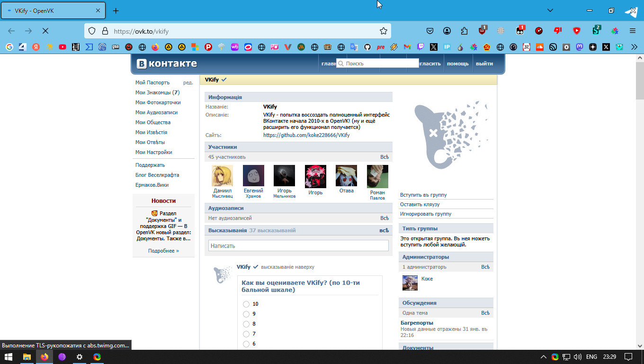This screenshot has width=644, height=364.
Task: Open the Wildberries 'wb' bookmark icon
Action: coord(234,47)
